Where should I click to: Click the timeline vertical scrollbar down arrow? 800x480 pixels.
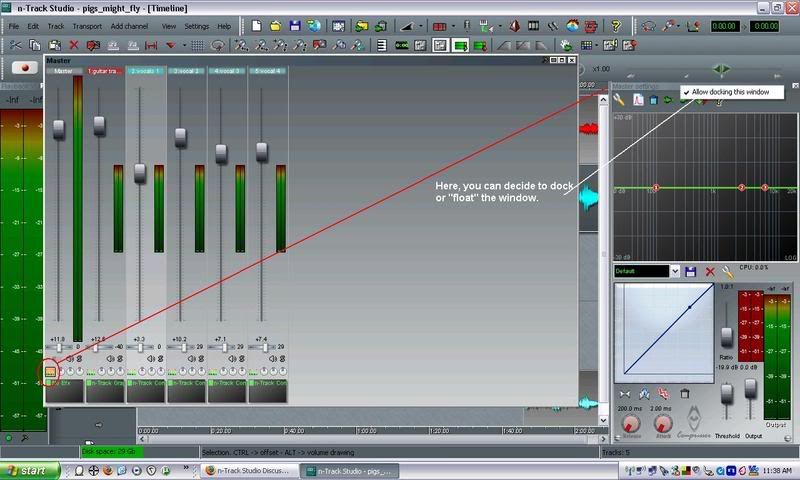point(604,421)
